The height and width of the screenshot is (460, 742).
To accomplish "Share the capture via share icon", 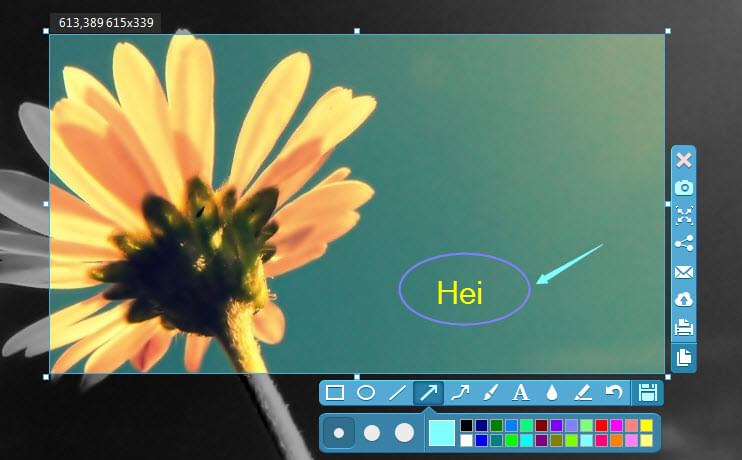I will (684, 243).
